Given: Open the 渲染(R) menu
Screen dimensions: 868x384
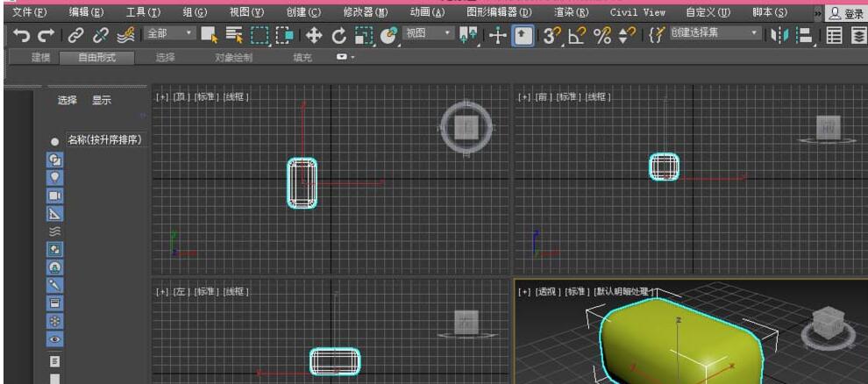Looking at the screenshot, I should [572, 12].
